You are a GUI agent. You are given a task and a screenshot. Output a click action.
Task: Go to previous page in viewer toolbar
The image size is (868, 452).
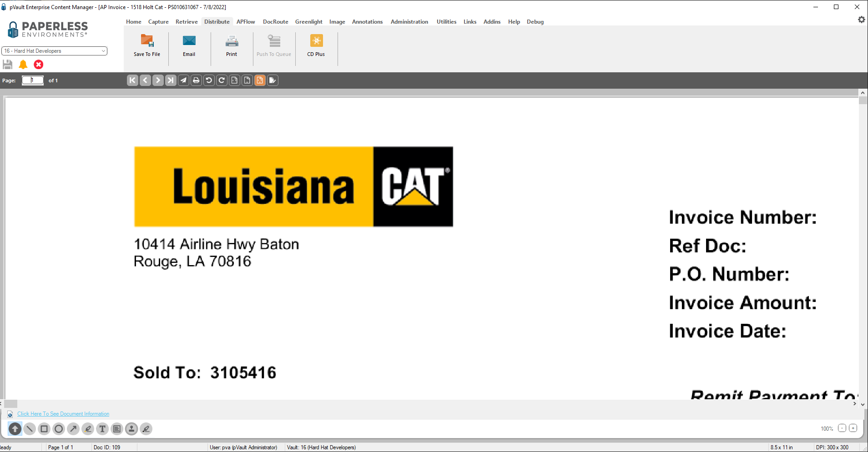tap(145, 80)
